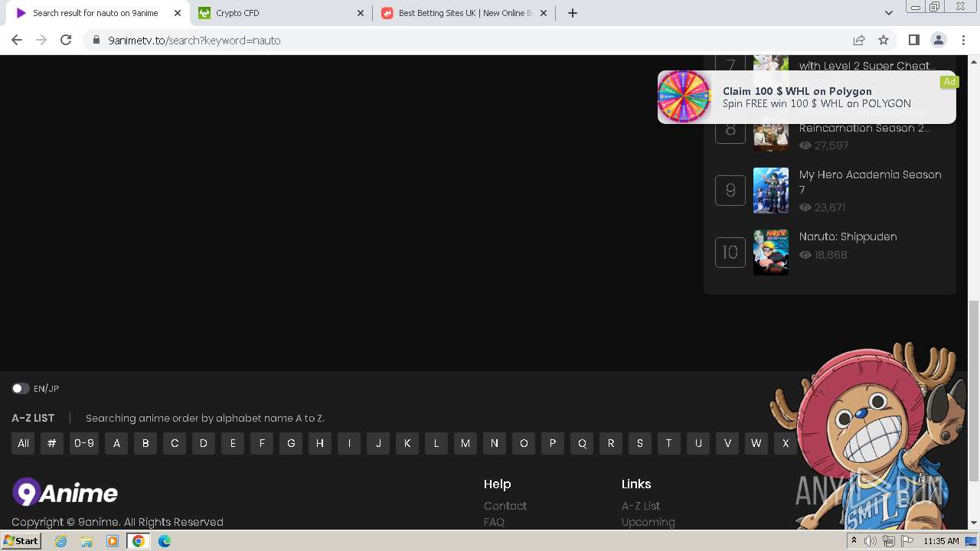
Task: Filter anime by letter S
Action: click(640, 443)
